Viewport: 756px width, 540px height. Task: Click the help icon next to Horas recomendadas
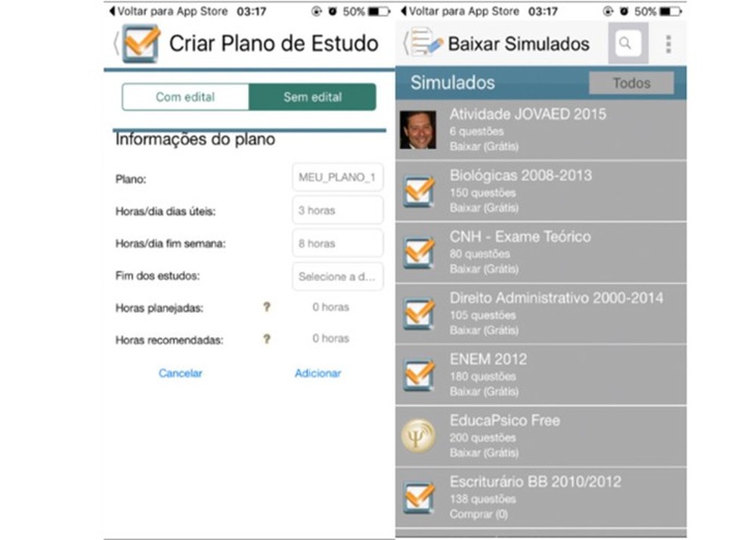pyautogui.click(x=266, y=339)
